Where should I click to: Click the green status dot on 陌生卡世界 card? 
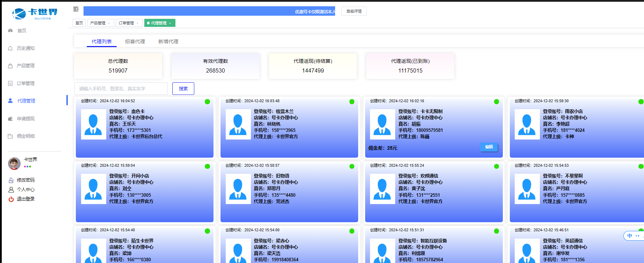(207, 231)
